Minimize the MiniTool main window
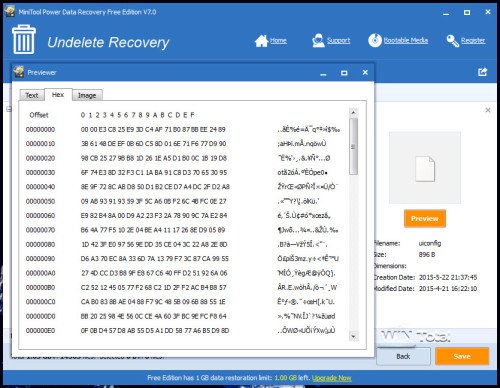Screen dimensions: 500x388 [x=446, y=13]
